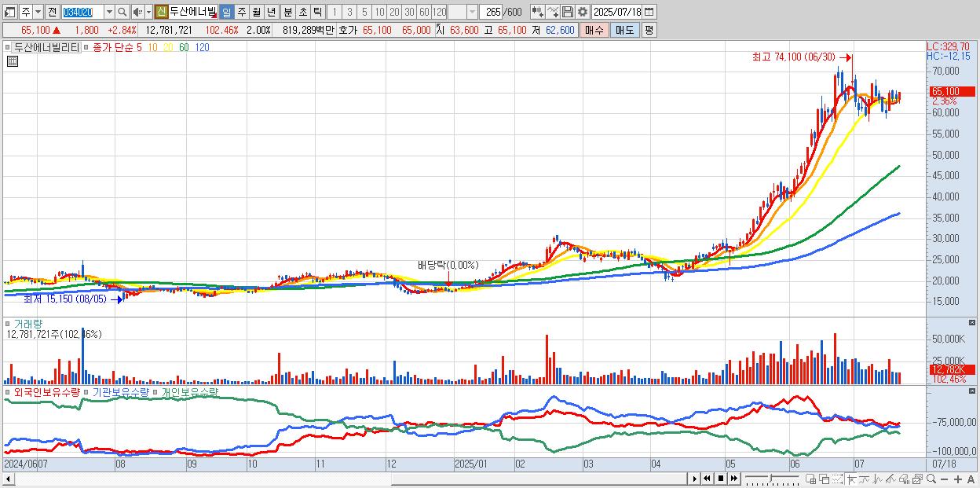Click the save chart floppy icon
This screenshot has width=980, height=488.
point(567,12)
